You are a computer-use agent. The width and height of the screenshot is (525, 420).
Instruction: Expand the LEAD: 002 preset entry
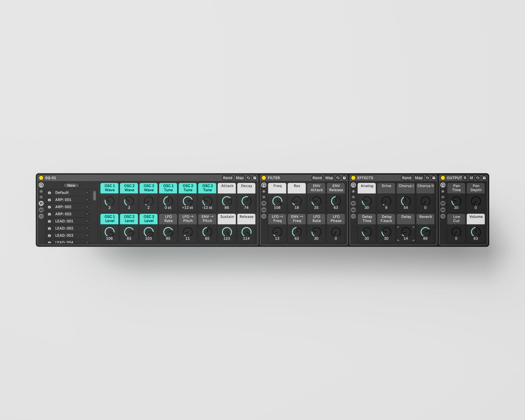[87, 228]
